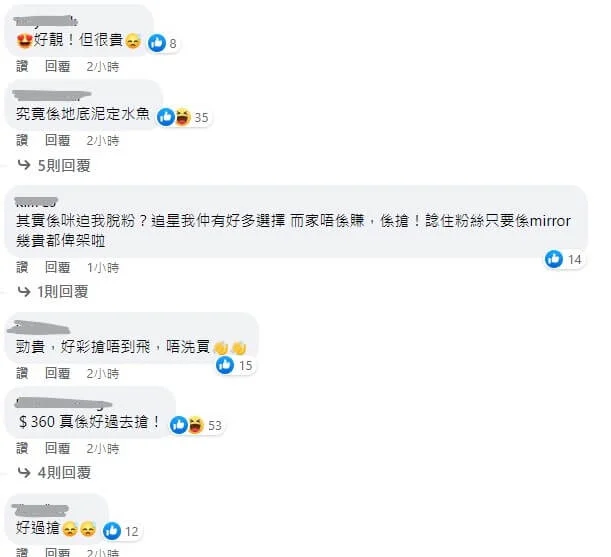Expand 1則回覆 reply thread
611x557 pixels.
pos(62,291)
